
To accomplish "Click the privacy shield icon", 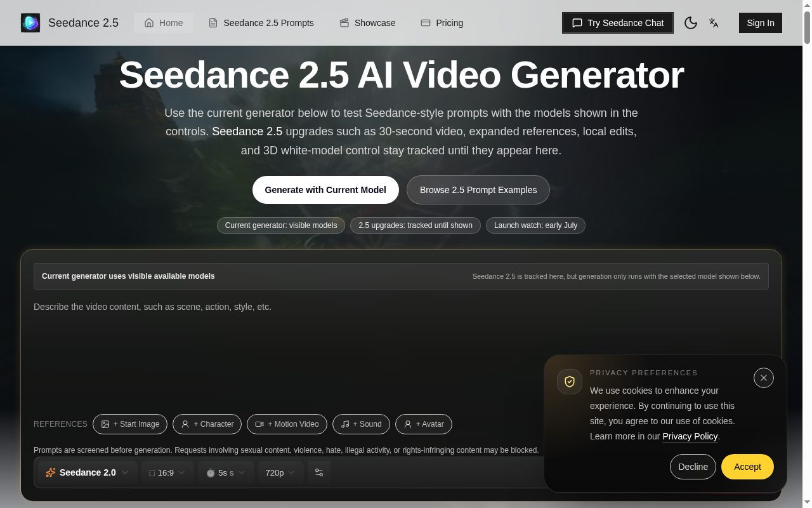I will tap(570, 382).
